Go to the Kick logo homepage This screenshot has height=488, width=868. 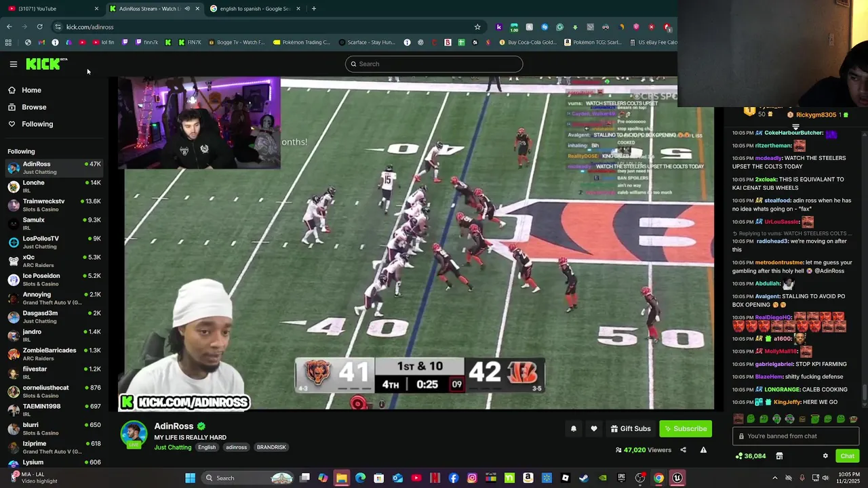(46, 64)
